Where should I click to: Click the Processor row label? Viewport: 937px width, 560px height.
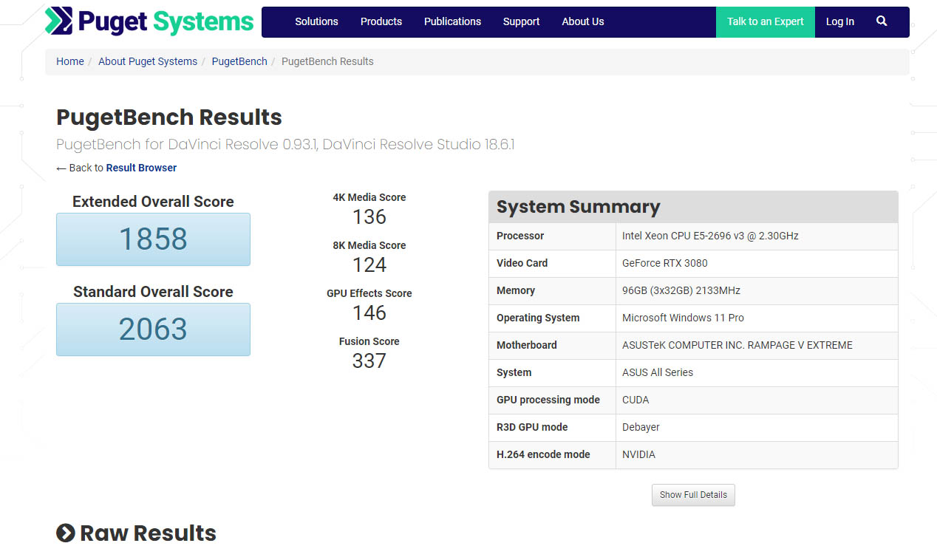pos(520,236)
